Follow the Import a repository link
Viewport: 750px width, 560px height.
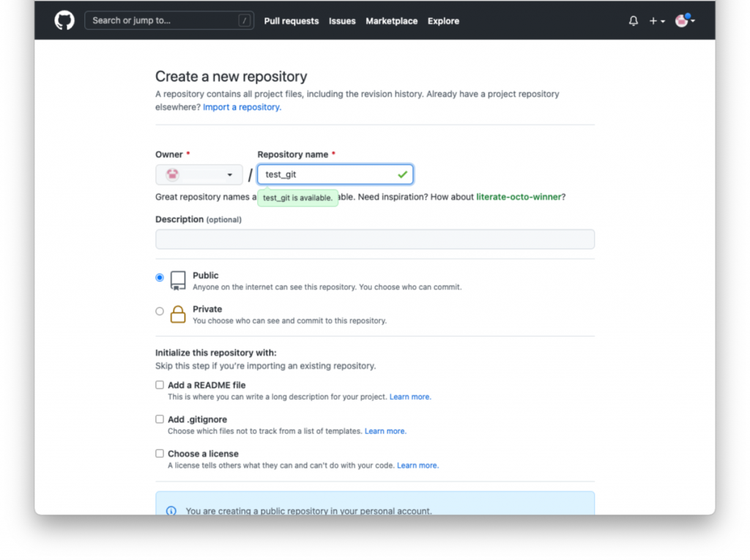pos(242,107)
